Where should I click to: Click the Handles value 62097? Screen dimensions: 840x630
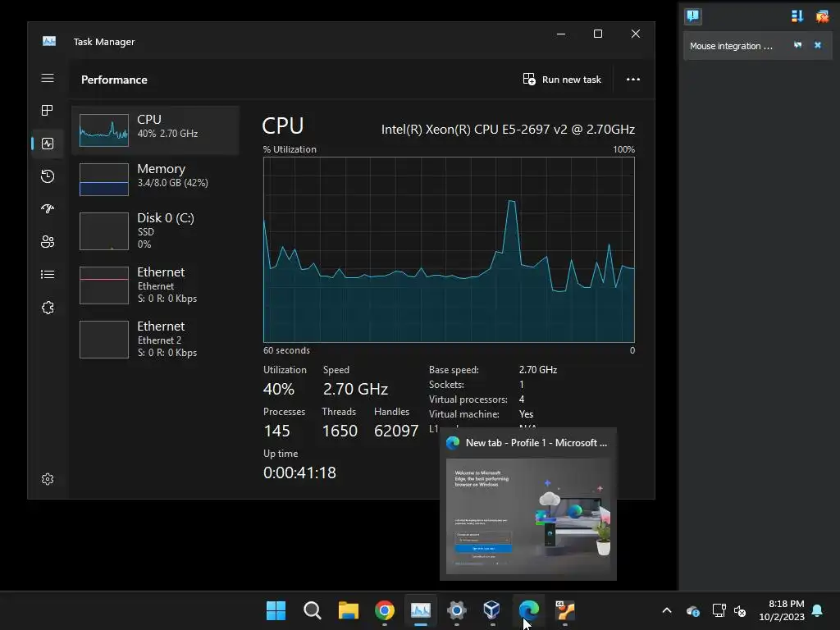tap(396, 431)
